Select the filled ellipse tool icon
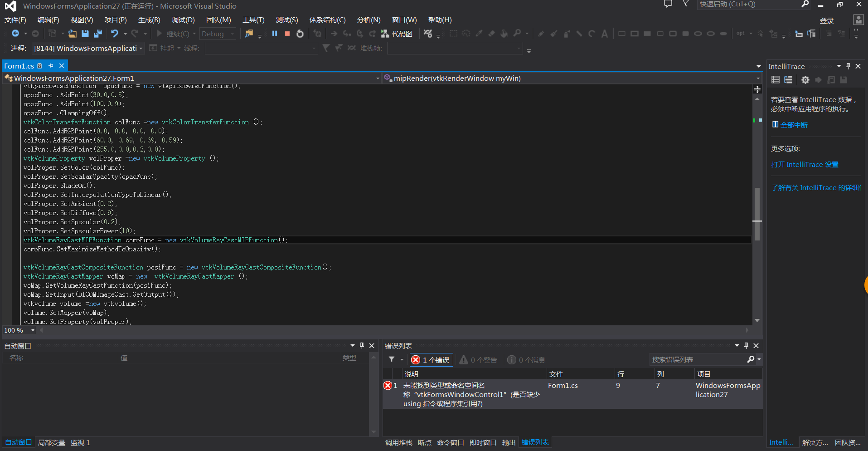This screenshot has height=451, width=868. click(x=723, y=34)
